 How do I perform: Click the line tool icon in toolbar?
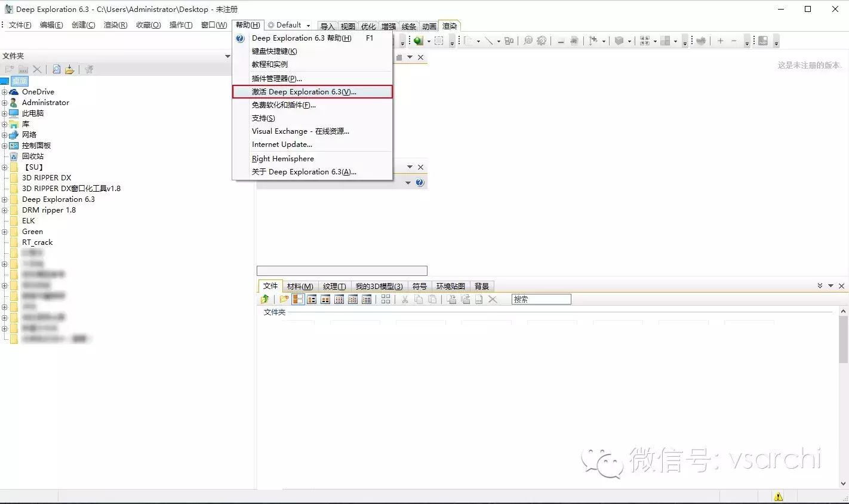coord(489,41)
